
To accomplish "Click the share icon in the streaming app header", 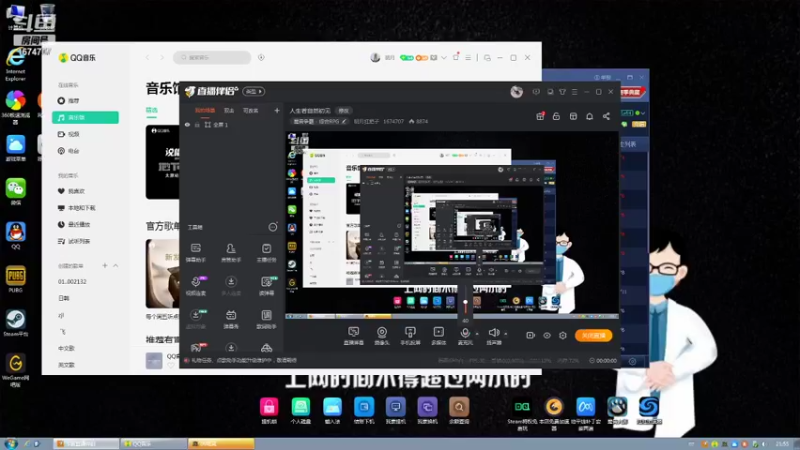I will [x=606, y=116].
